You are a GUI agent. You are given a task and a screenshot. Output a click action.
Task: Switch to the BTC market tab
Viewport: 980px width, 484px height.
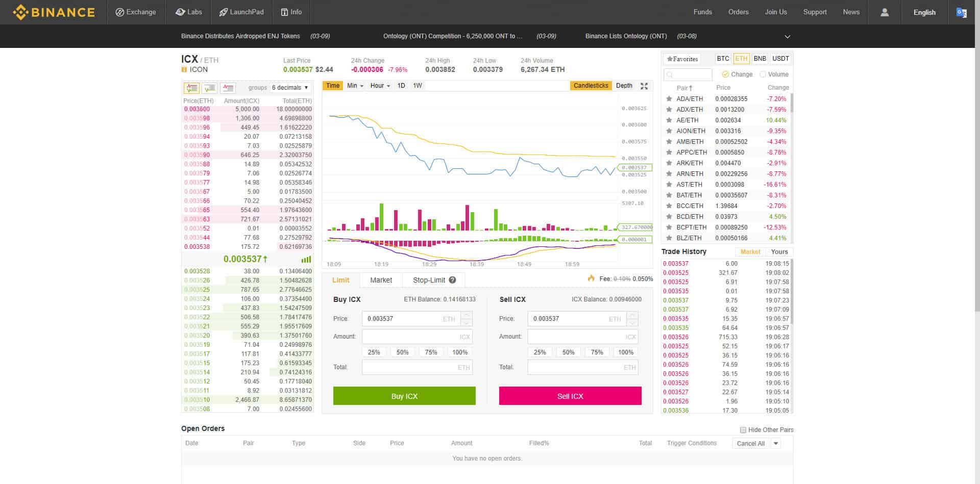(x=723, y=59)
